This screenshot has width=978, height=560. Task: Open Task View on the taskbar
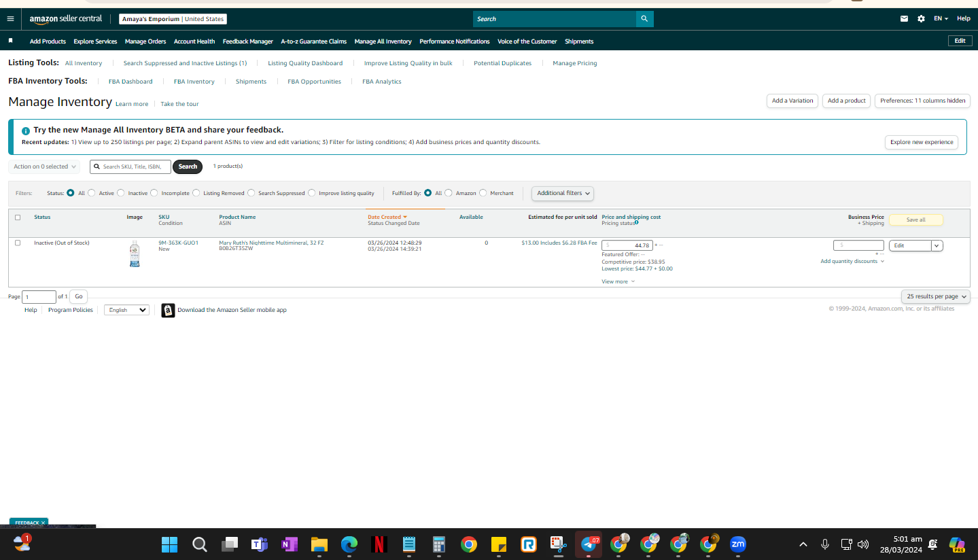230,544
